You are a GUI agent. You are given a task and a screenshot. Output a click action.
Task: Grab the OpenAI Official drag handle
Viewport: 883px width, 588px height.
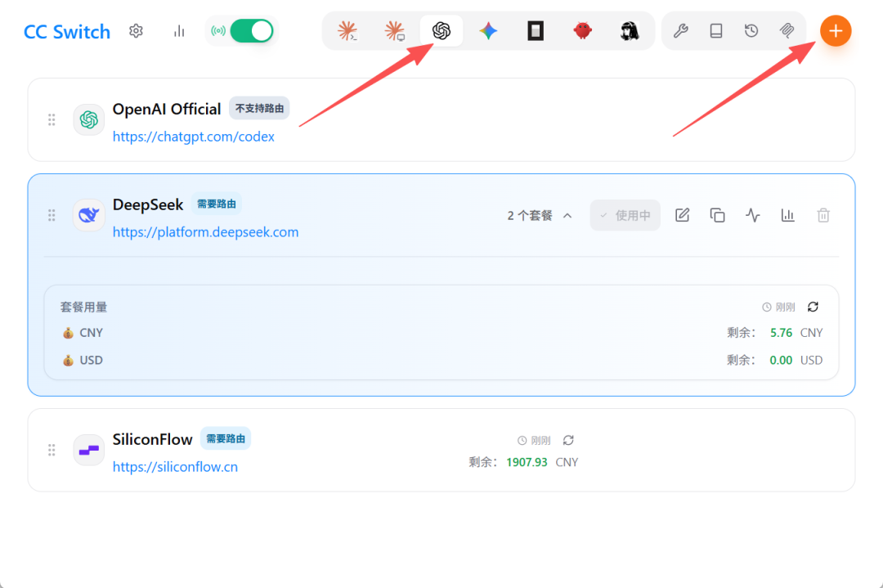click(52, 119)
